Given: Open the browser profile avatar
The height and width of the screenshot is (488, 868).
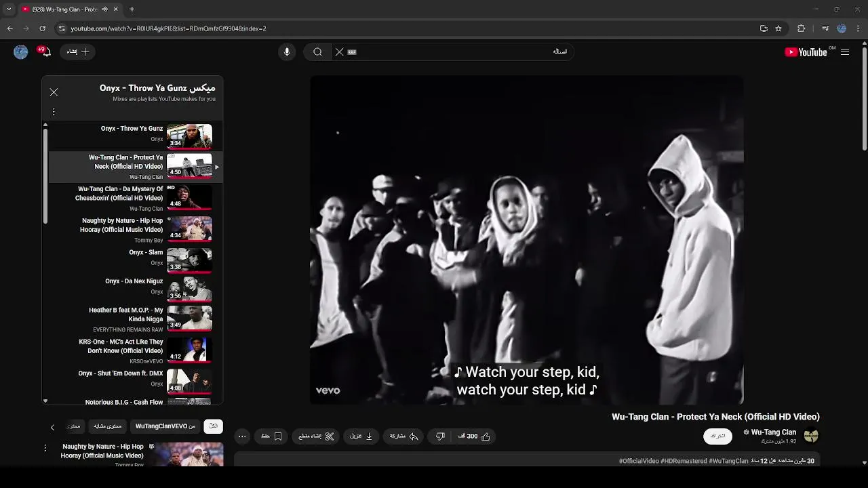Looking at the screenshot, I should (x=842, y=28).
